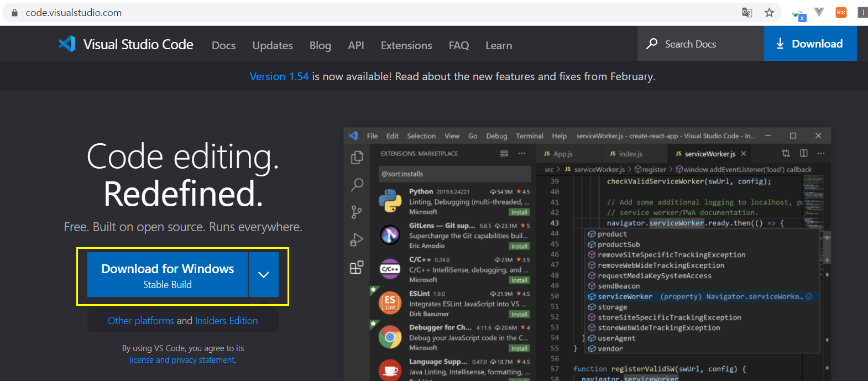
Task: Open Run and Debug icon in activity bar
Action: [x=357, y=239]
